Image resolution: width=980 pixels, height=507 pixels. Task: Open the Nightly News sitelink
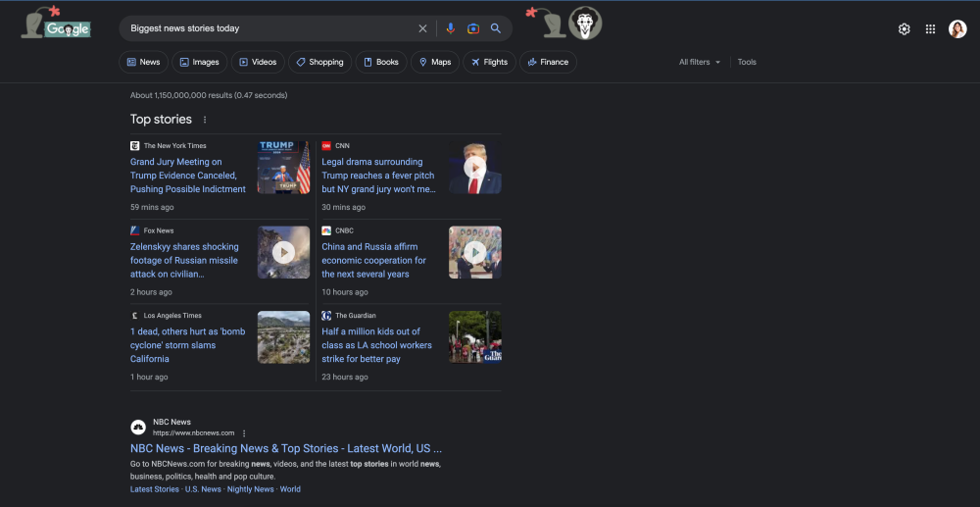(250, 489)
